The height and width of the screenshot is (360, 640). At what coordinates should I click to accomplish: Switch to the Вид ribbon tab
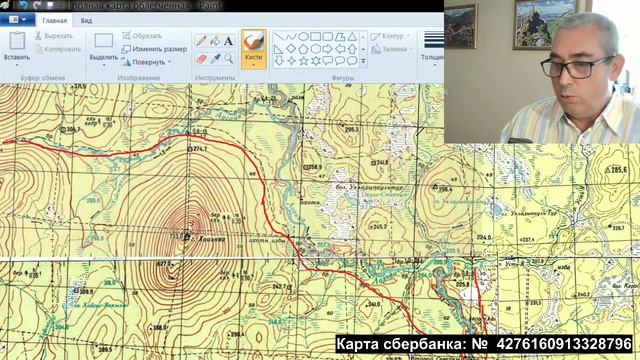coord(86,20)
